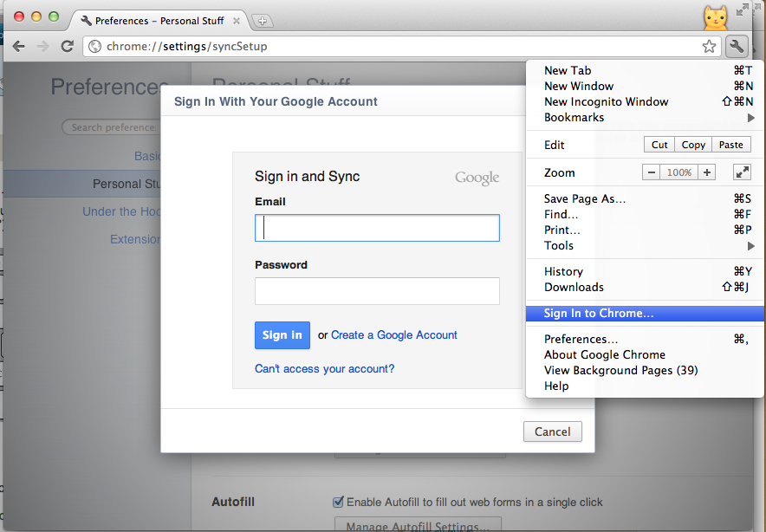The image size is (766, 532).
Task: Select Personal Stuff in the sidebar
Action: coord(127,184)
